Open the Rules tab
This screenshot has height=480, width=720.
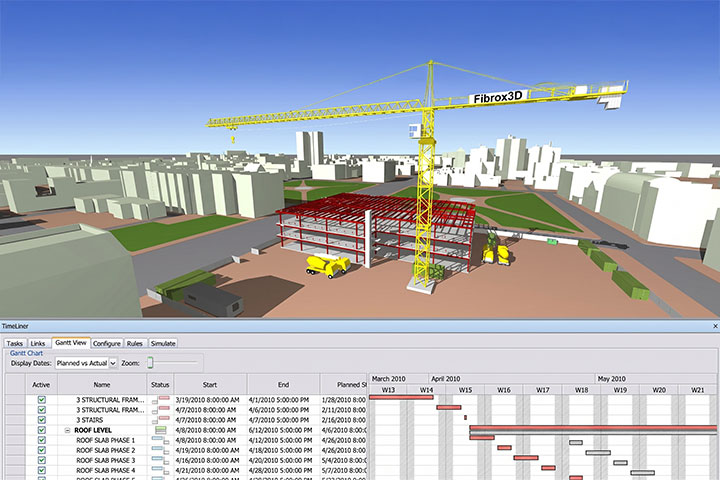pyautogui.click(x=135, y=343)
